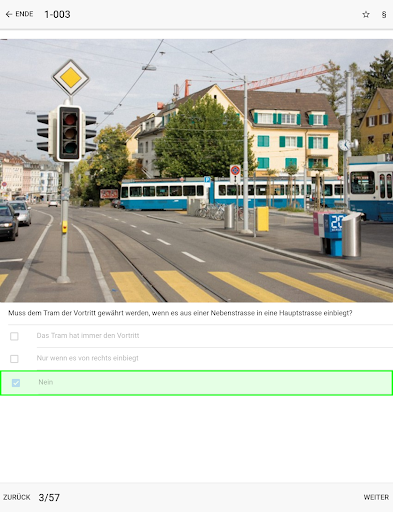Check 'Nur wenn es von rechts einbiegt'
The image size is (393, 512).
tap(14, 359)
